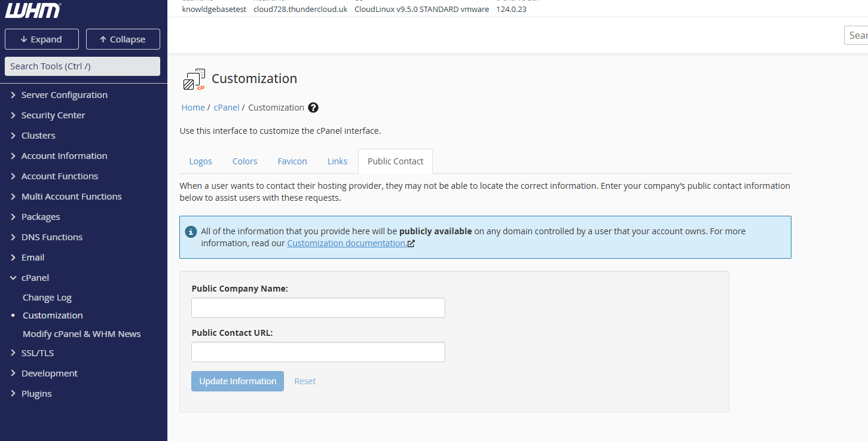Go to Home breadcrumb link

[193, 108]
